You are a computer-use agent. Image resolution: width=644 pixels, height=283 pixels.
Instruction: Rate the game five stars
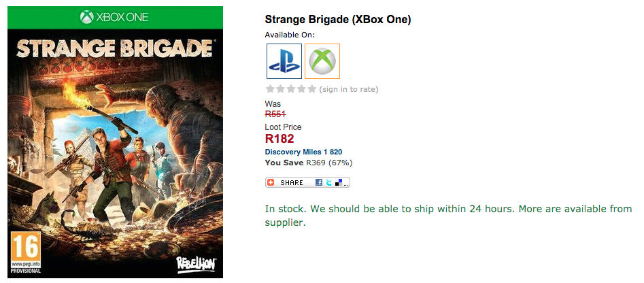(311, 89)
